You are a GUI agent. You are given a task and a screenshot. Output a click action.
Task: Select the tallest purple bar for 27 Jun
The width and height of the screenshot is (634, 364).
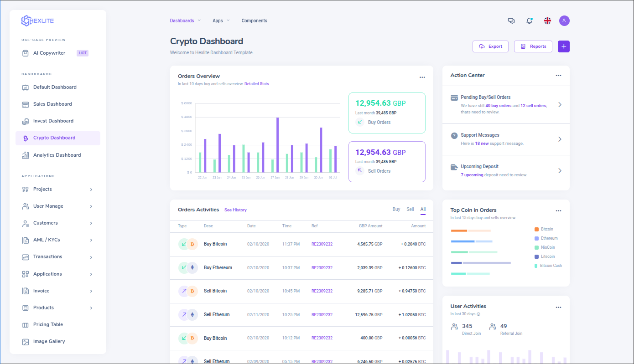pos(277,145)
